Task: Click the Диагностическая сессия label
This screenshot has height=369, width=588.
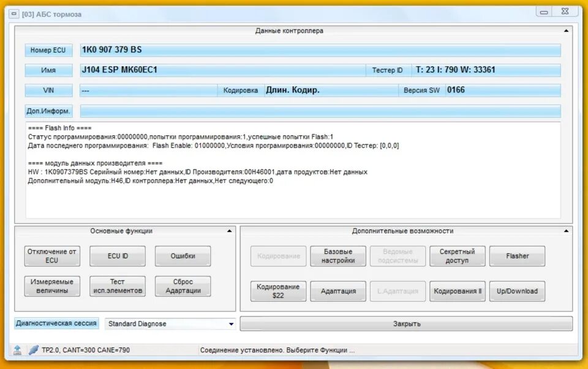Action: click(56, 323)
